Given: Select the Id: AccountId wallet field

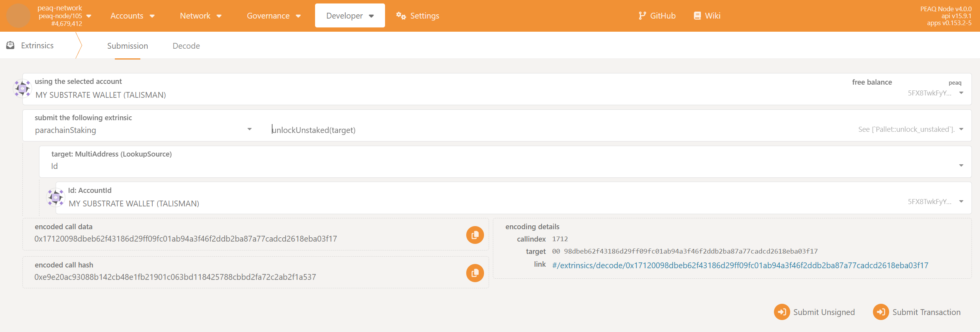Looking at the screenshot, I should [x=513, y=198].
